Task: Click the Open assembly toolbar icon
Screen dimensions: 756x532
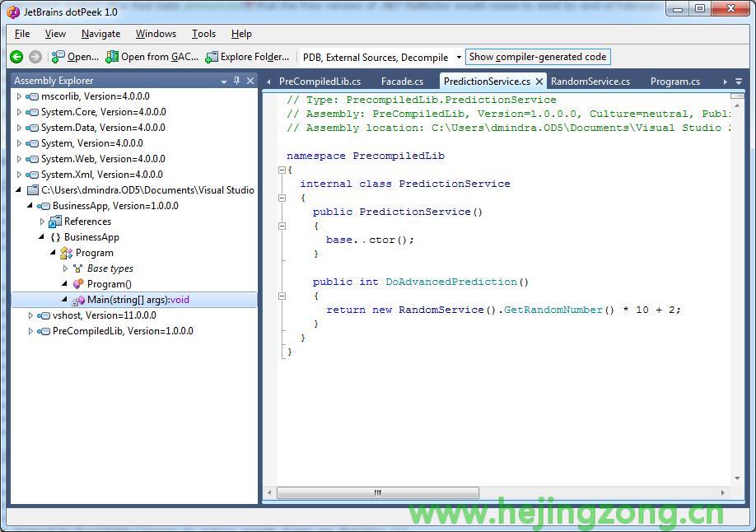Action: pos(58,57)
